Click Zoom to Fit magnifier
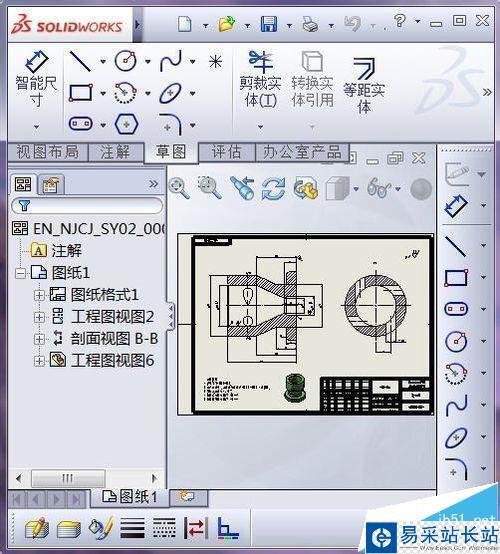Viewport: 500px width, 554px height. click(x=179, y=188)
